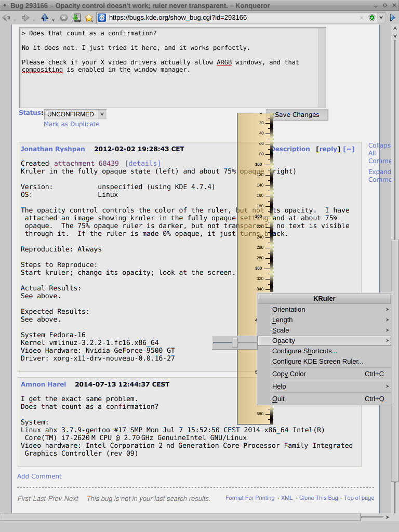The image size is (399, 532).
Task: Select Opacity in KRuler menu
Action: tap(324, 341)
